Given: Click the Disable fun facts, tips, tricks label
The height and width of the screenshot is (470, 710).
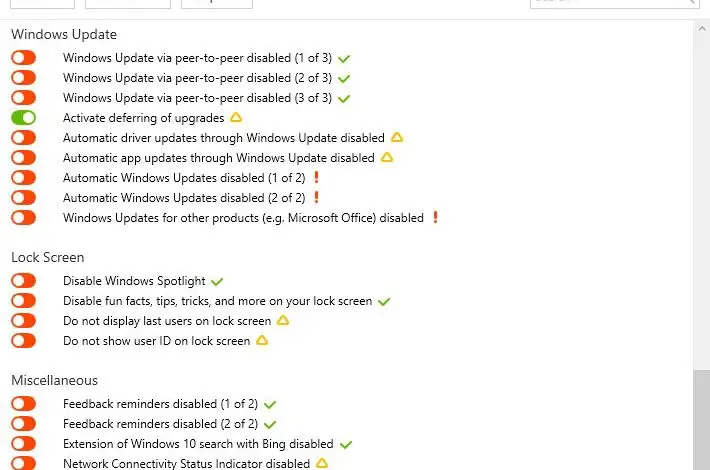Looking at the screenshot, I should pyautogui.click(x=217, y=301).
